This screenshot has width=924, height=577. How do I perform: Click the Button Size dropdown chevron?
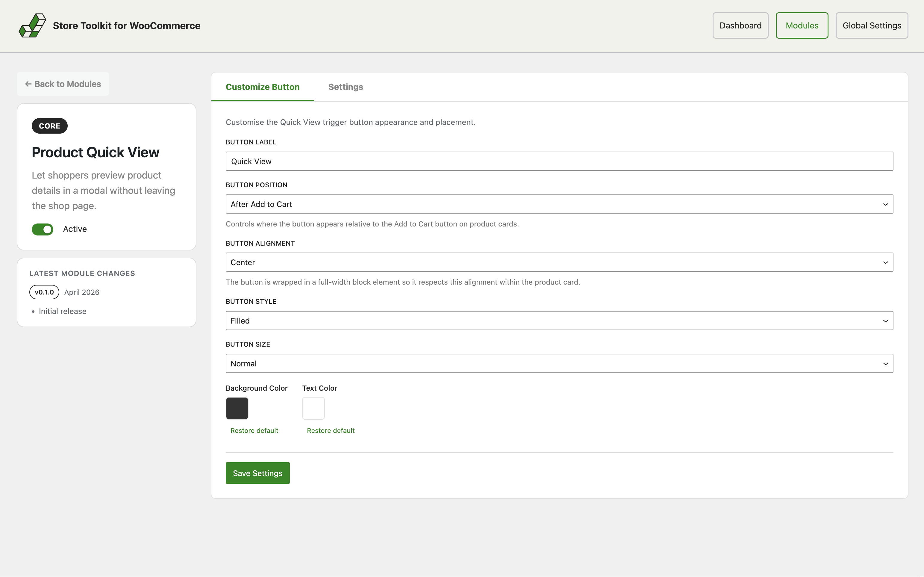point(885,363)
